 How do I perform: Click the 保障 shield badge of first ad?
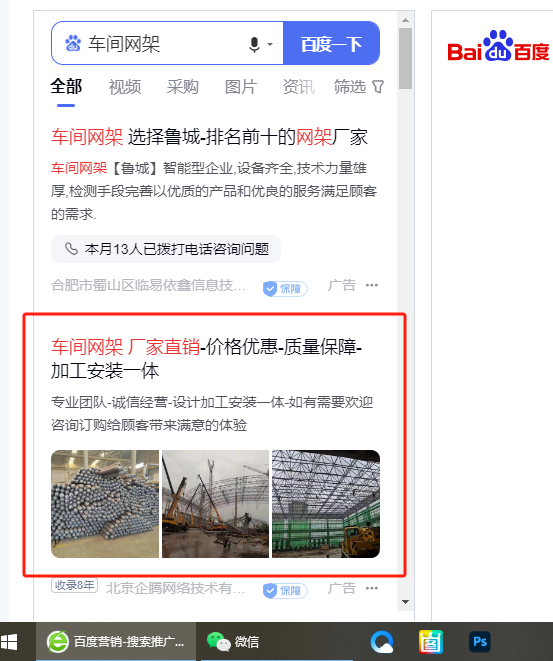point(285,288)
